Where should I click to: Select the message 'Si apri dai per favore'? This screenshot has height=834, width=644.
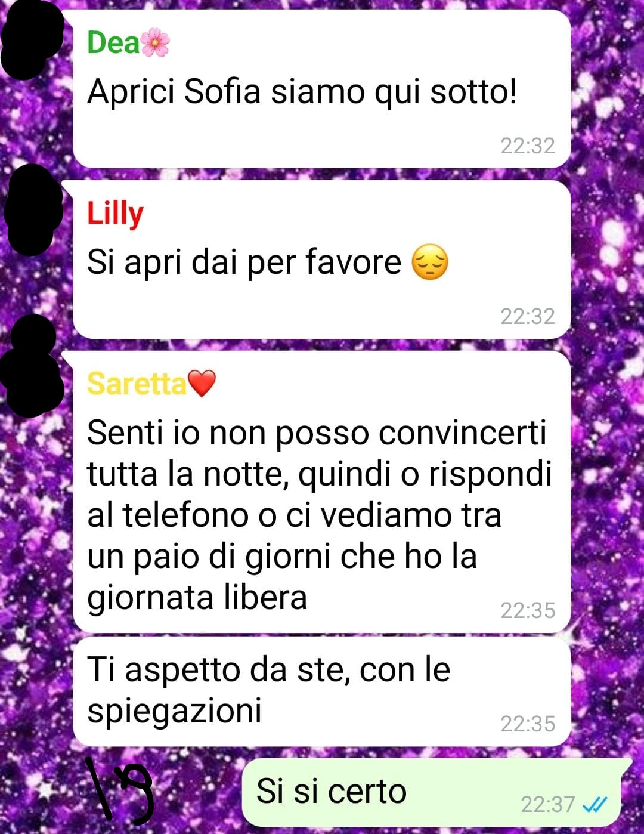pos(321,260)
